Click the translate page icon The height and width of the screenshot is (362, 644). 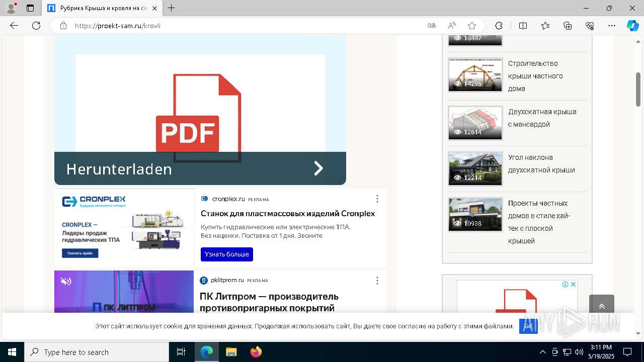[432, 26]
